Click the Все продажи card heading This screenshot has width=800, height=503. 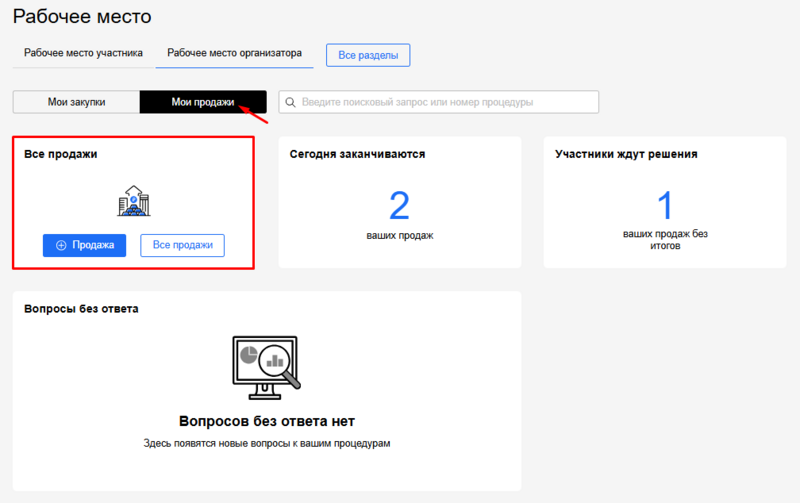click(x=61, y=154)
